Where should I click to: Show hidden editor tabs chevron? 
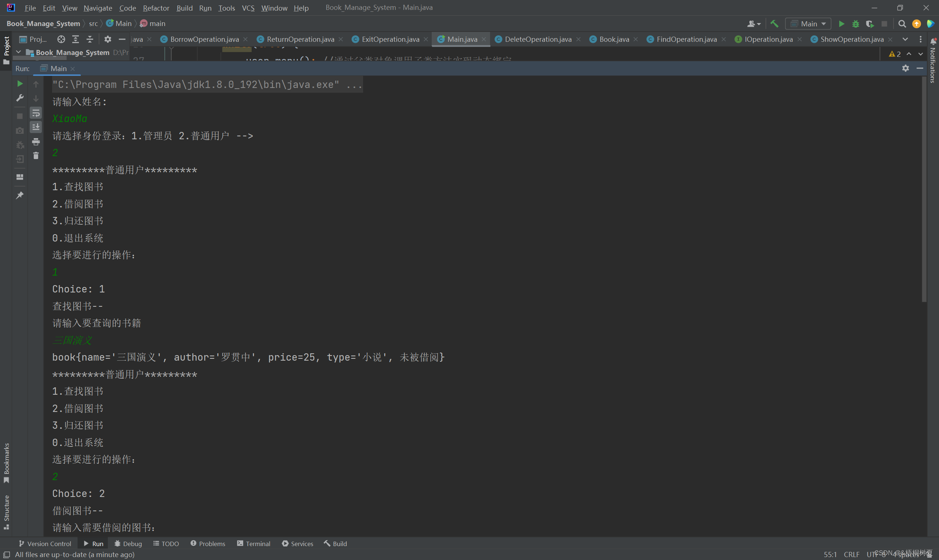[x=905, y=39]
